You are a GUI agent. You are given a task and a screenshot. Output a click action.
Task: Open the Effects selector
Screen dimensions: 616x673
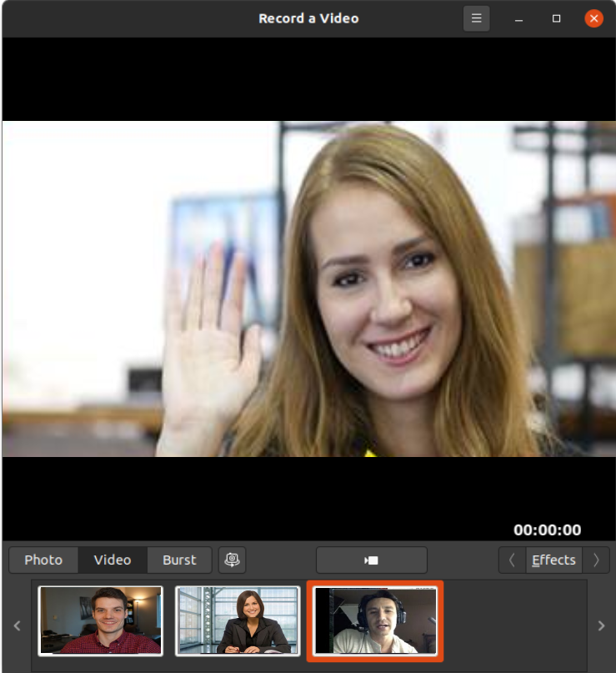553,560
